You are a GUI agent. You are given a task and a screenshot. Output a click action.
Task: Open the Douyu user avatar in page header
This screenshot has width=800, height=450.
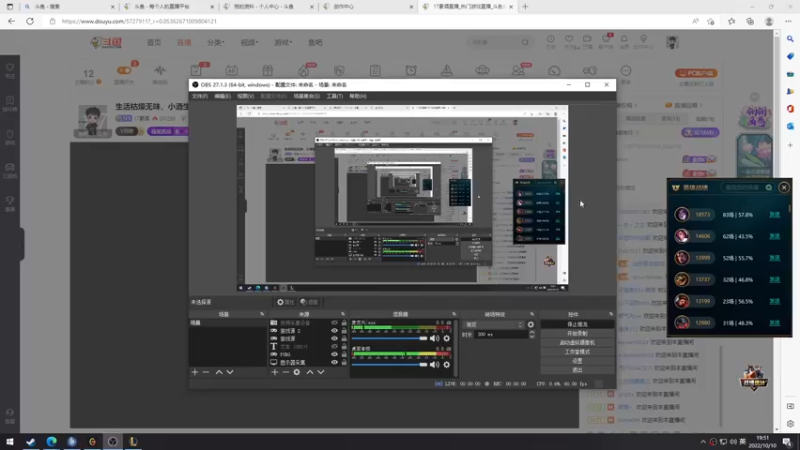click(672, 42)
